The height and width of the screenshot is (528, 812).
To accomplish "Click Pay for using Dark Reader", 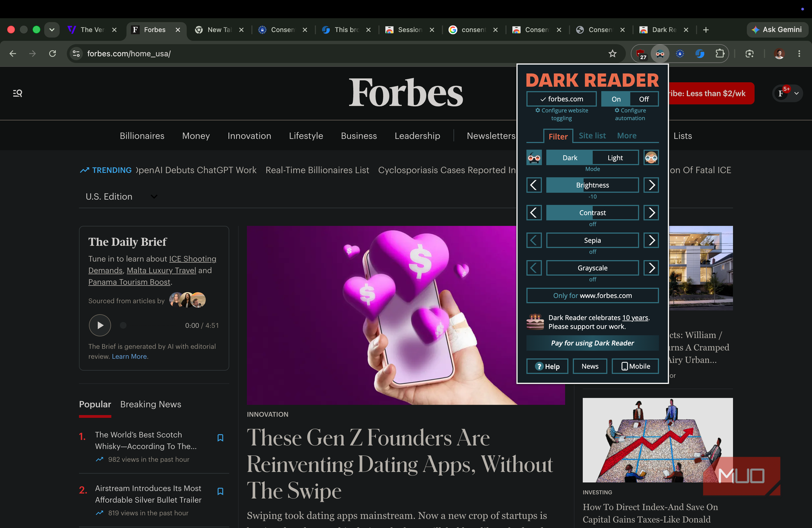I will coord(593,343).
